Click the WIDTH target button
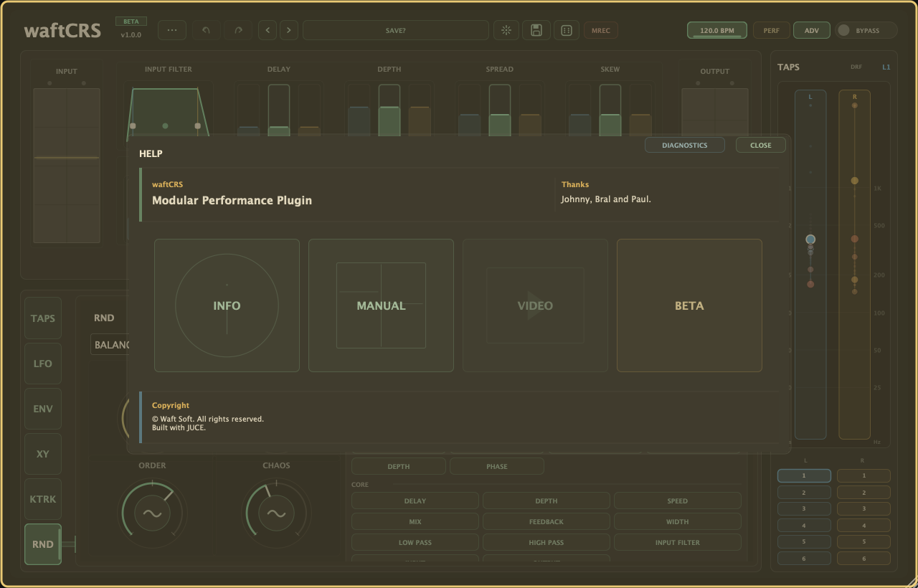Screen dimensions: 918x588 [x=678, y=521]
